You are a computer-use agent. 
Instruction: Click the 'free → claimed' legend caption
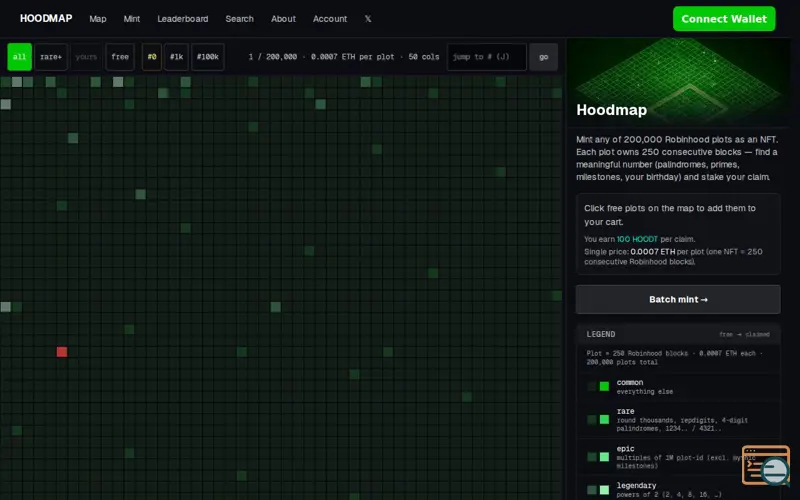point(744,335)
